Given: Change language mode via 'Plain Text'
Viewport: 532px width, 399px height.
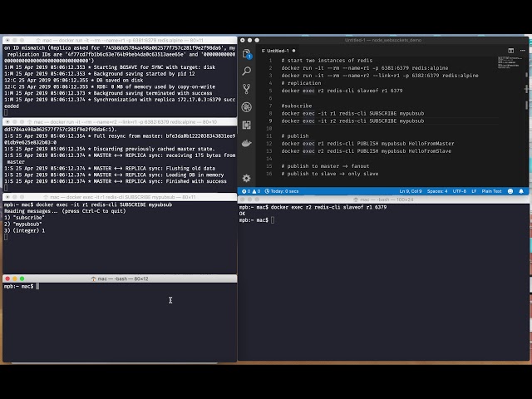Looking at the screenshot, I should [491, 191].
